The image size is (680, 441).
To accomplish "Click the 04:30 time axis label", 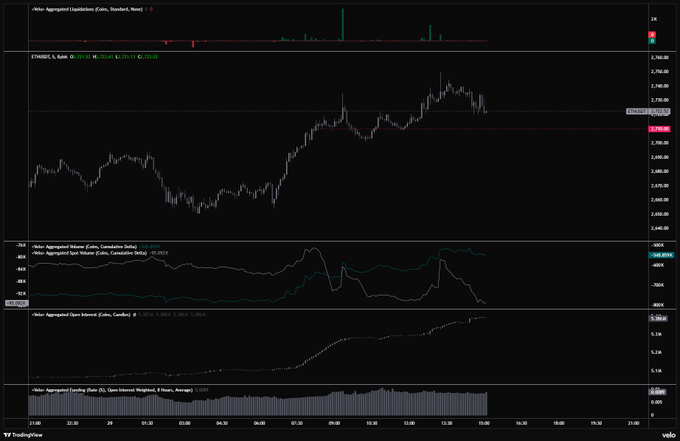I will (x=222, y=423).
